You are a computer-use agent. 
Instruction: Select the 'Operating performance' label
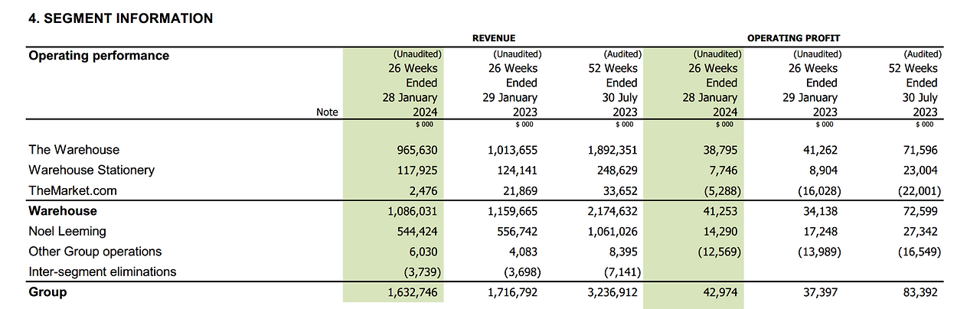(99, 56)
